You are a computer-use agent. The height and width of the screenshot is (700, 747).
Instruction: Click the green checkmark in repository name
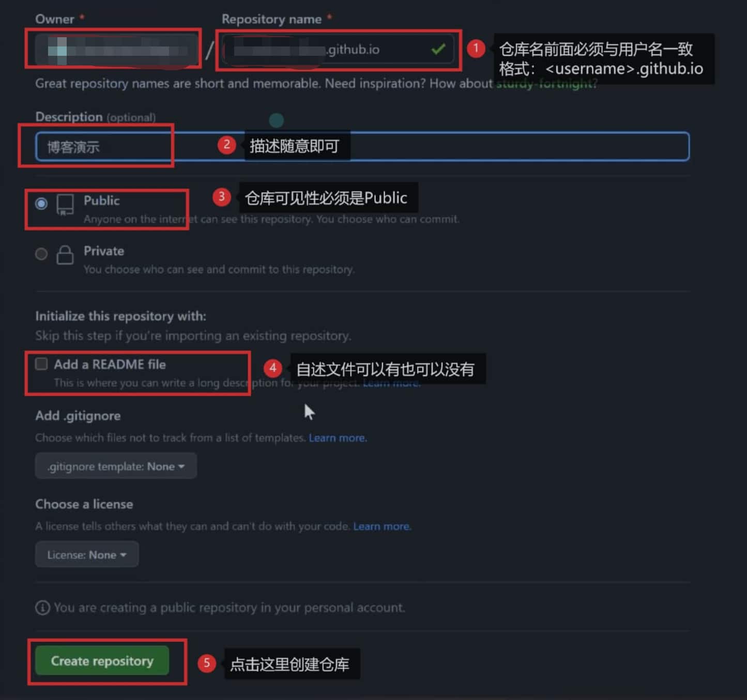click(438, 49)
